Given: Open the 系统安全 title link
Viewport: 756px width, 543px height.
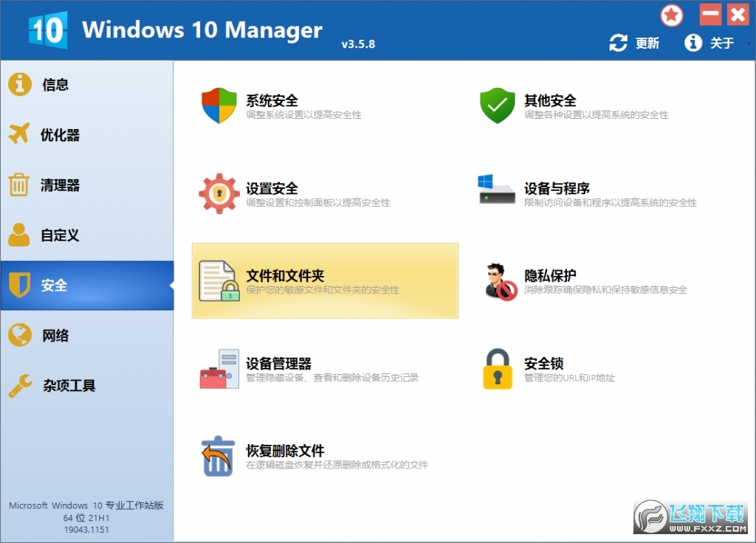Looking at the screenshot, I should point(272,100).
